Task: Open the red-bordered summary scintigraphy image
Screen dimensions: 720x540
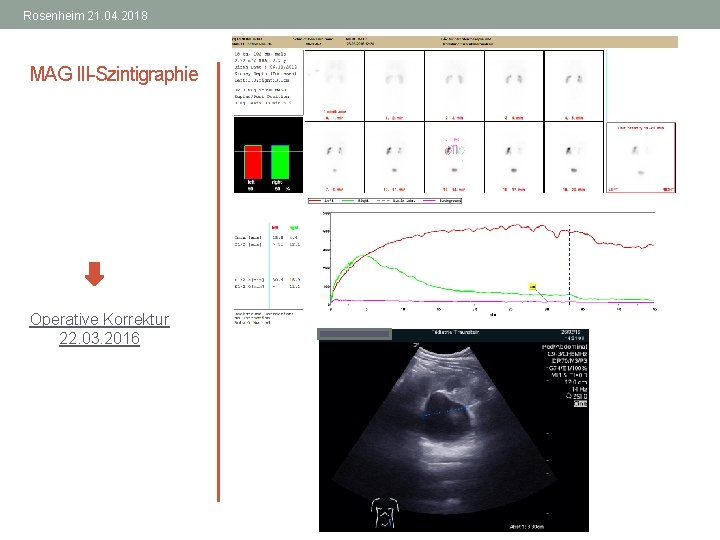Action: (641, 158)
